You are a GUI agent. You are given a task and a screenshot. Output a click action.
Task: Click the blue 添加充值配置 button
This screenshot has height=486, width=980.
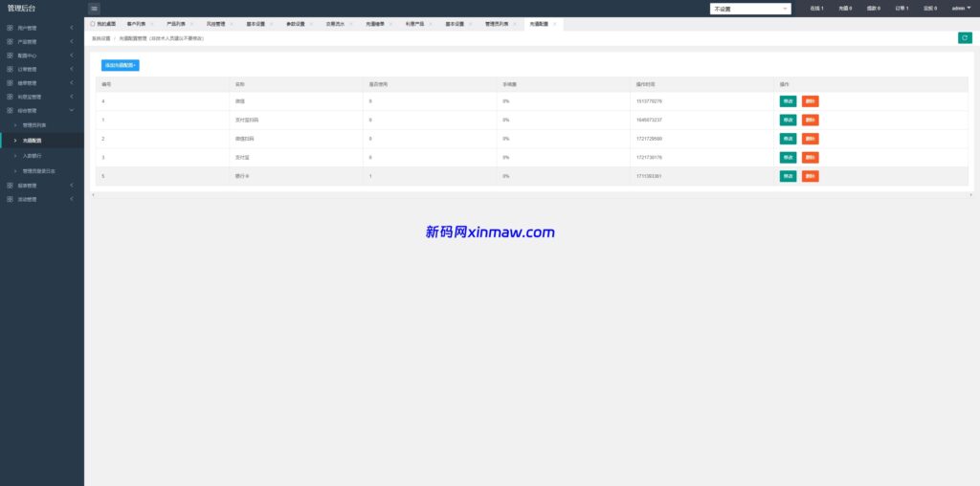click(x=121, y=65)
